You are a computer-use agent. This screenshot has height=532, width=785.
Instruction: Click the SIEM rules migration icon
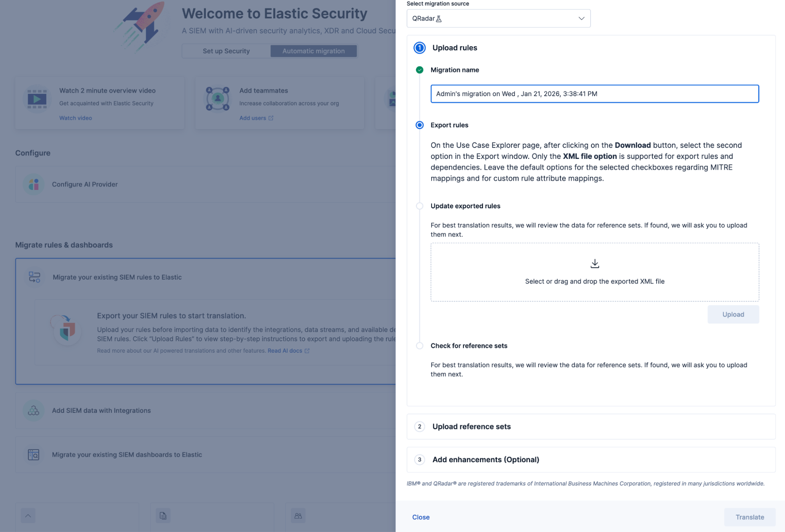(x=35, y=277)
